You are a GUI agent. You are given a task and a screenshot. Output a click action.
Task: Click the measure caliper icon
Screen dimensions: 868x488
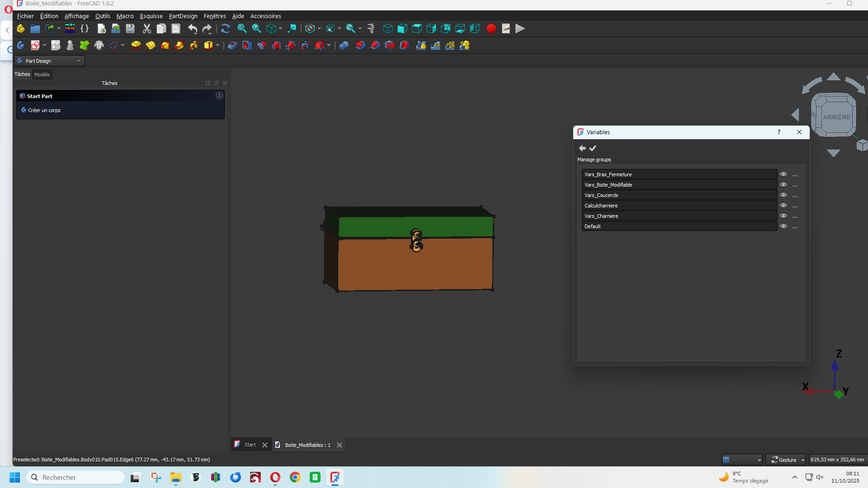coord(371,28)
